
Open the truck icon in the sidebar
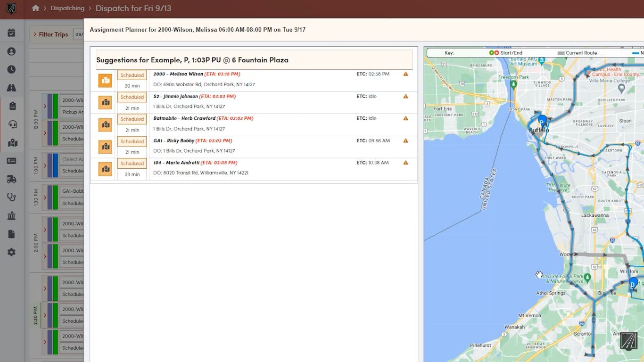(11, 179)
